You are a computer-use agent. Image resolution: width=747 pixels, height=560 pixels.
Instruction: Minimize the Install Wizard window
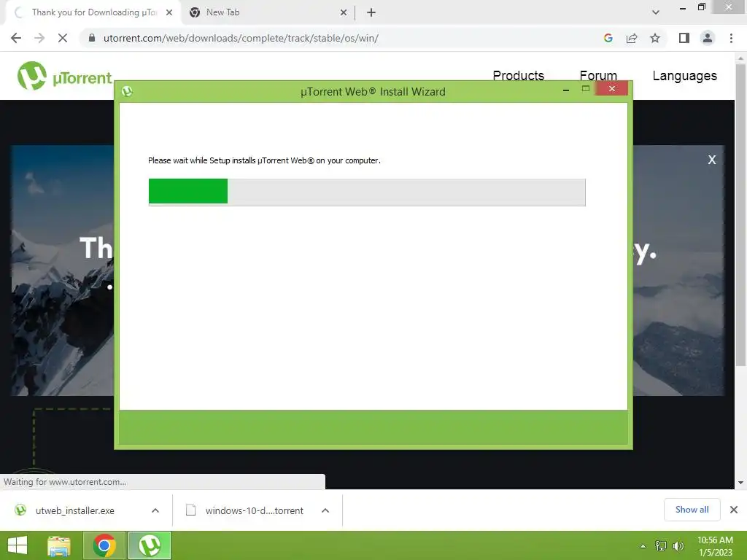point(566,90)
